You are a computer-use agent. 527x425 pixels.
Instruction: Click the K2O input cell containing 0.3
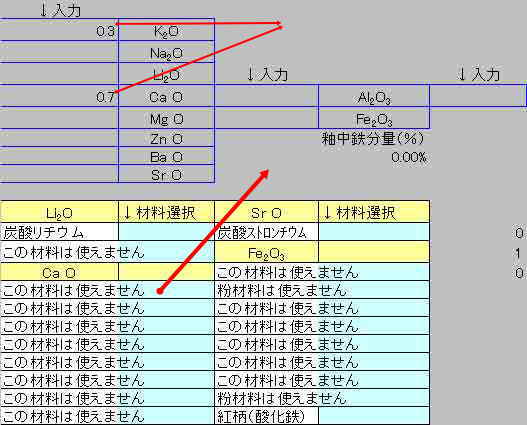tap(59, 30)
